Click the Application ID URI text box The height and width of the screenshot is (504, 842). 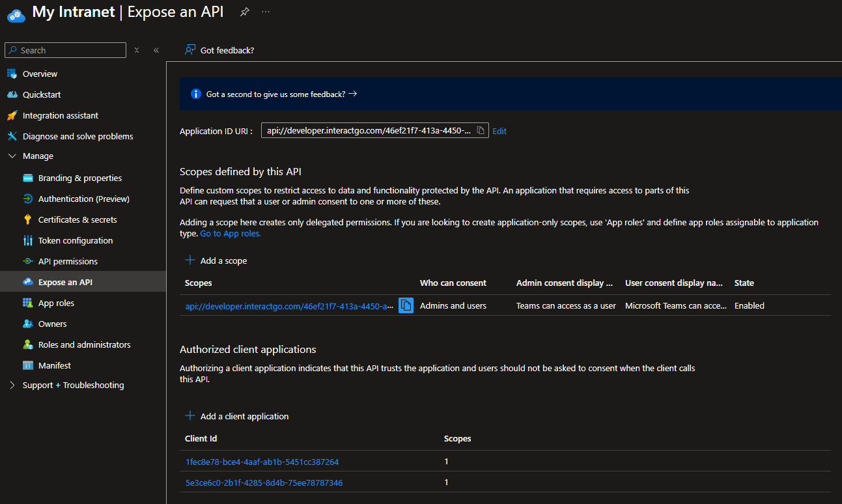(375, 130)
